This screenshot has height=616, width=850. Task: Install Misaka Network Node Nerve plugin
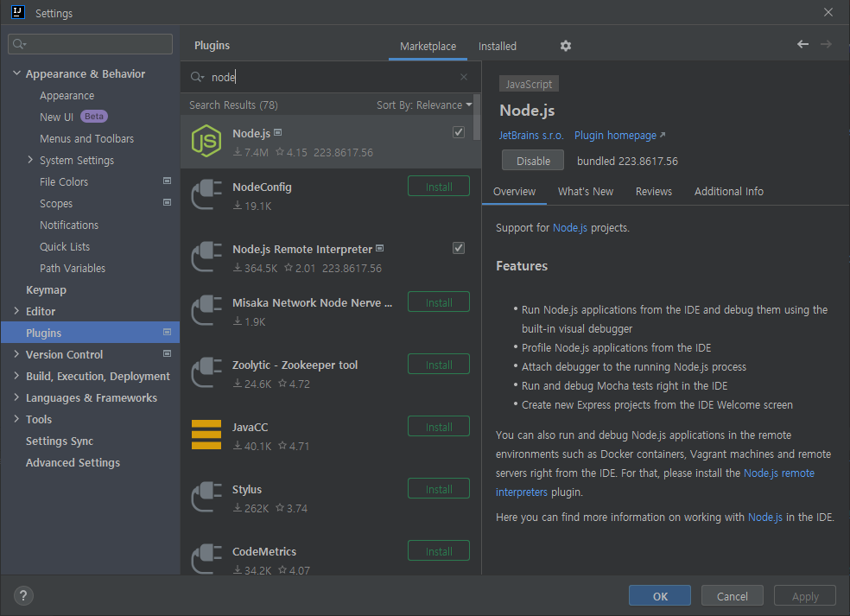click(x=439, y=302)
